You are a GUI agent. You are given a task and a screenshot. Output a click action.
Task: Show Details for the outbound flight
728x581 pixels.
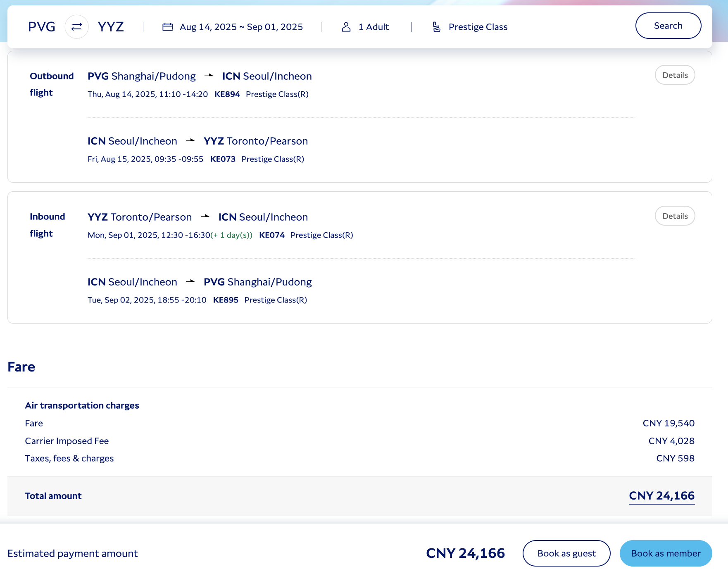point(675,75)
